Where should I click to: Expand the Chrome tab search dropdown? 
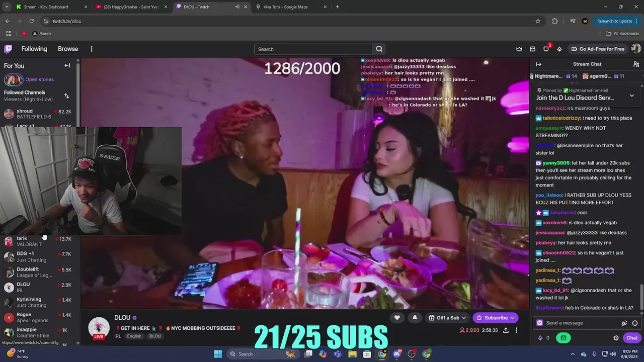(x=6, y=7)
